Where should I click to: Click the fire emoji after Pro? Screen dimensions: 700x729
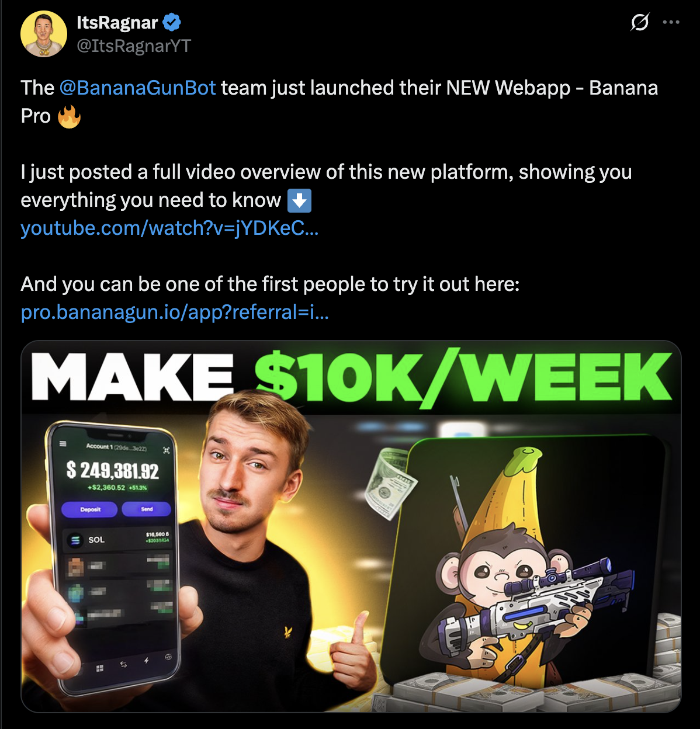click(69, 116)
